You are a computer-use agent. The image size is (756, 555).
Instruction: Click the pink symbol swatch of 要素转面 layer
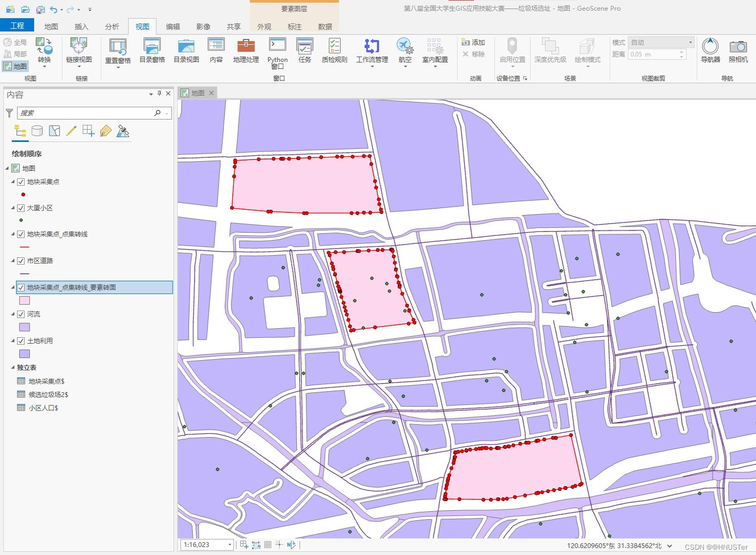point(25,300)
